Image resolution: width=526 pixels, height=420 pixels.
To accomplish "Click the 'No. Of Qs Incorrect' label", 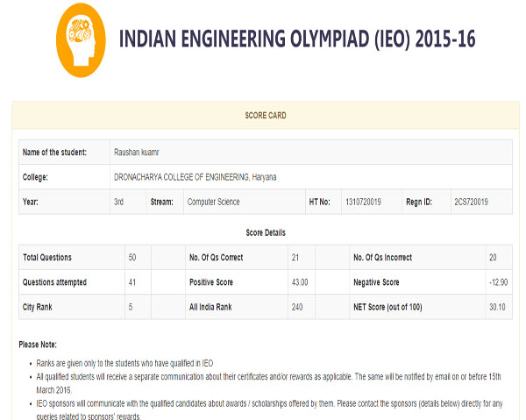I will (383, 258).
